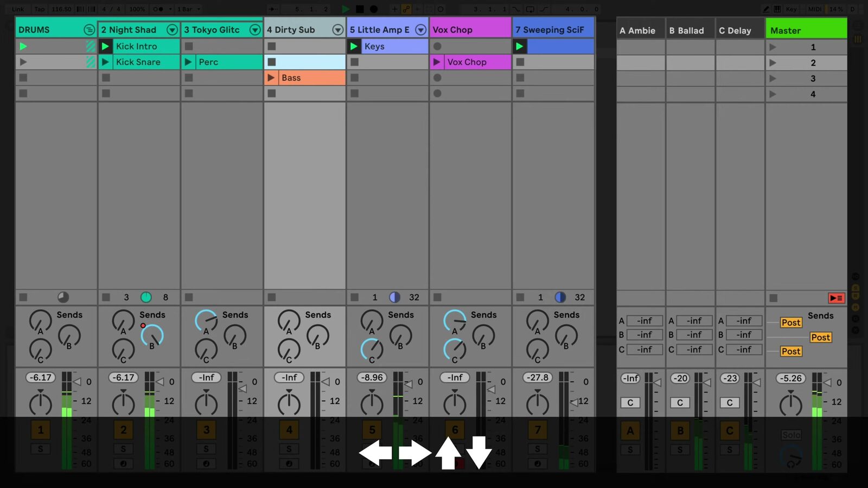
Task: Select the Vox Chop track header
Action: (x=470, y=30)
